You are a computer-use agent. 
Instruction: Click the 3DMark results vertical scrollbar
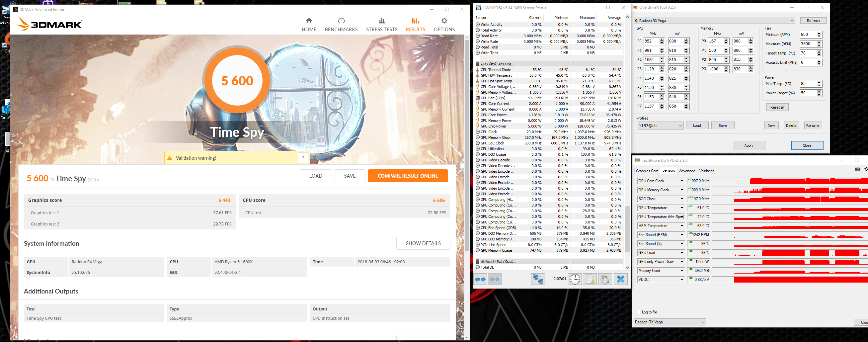(x=466, y=187)
